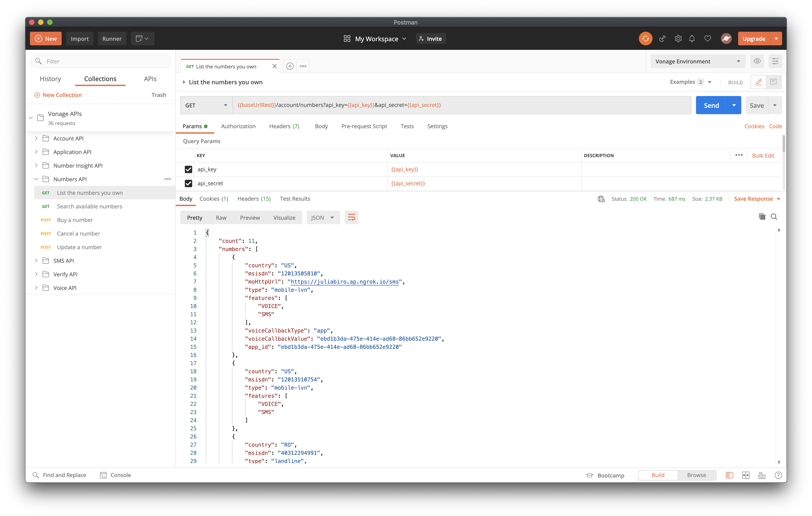812x516 pixels.
Task: Open the Visualize response tab
Action: (x=284, y=218)
